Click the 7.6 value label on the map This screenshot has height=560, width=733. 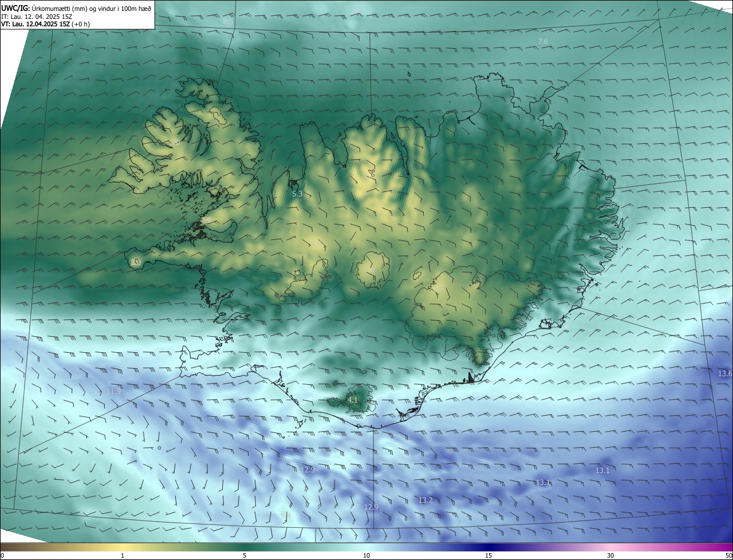[x=543, y=42]
